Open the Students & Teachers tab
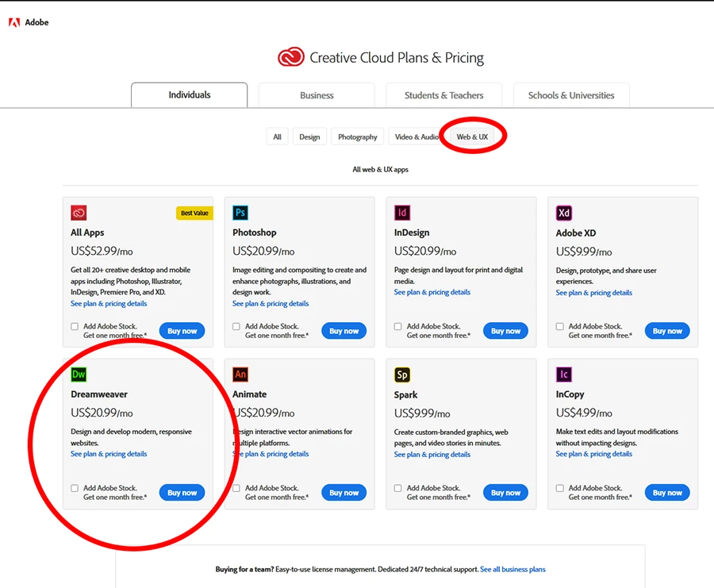Image resolution: width=714 pixels, height=588 pixels. coord(444,95)
